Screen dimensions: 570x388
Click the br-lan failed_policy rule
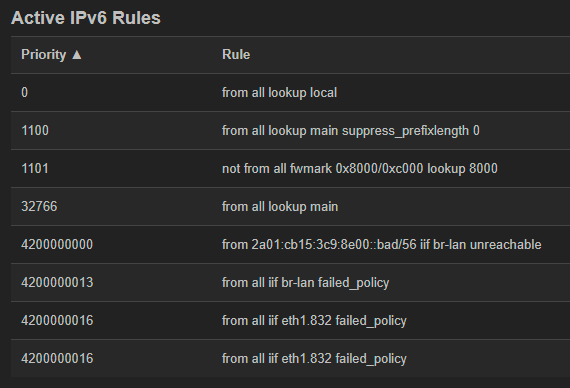click(305, 283)
